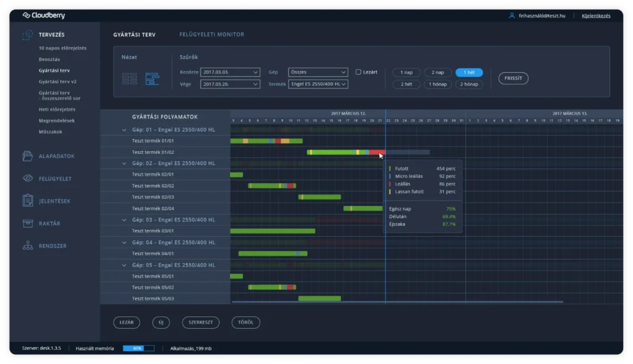This screenshot has height=364, width=633.
Task: Click the felhasználó@teszt.hu user name
Action: point(542,16)
